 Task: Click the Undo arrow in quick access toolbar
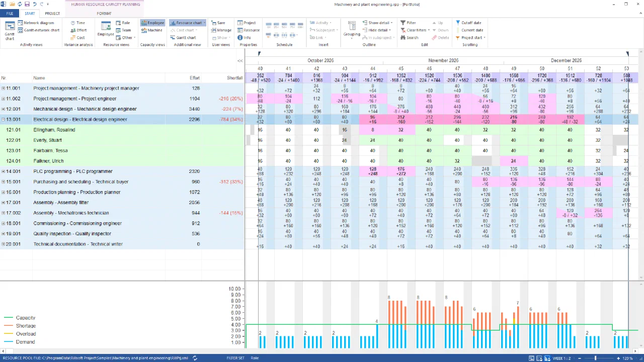coord(34,4)
